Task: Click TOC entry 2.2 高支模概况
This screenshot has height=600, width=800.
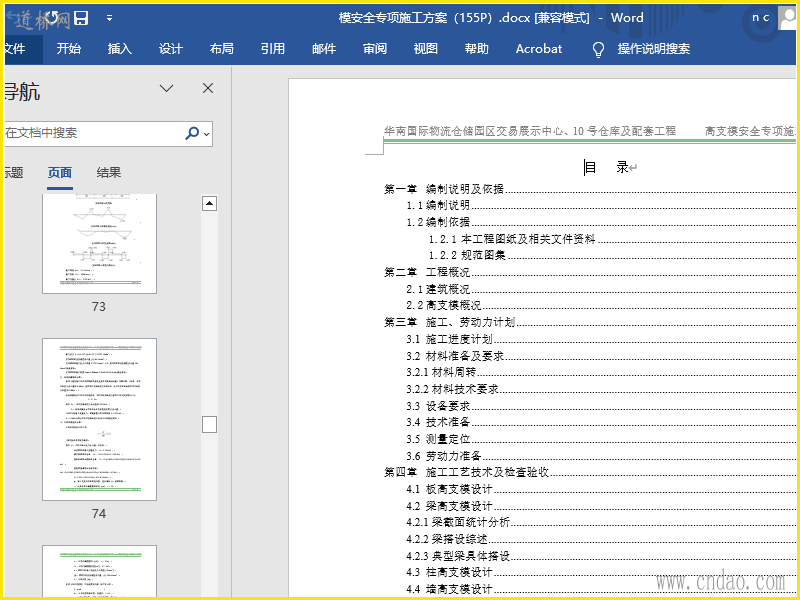Action: pyautogui.click(x=443, y=306)
